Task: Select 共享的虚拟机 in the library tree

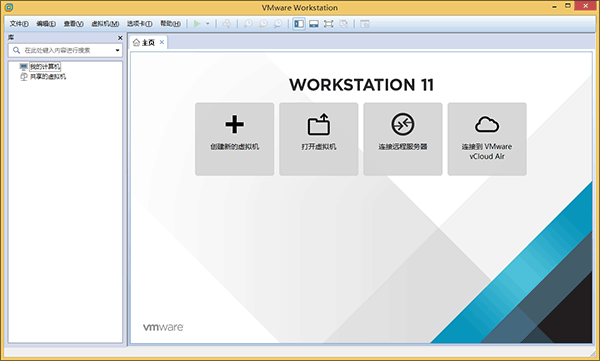Action: (48, 77)
